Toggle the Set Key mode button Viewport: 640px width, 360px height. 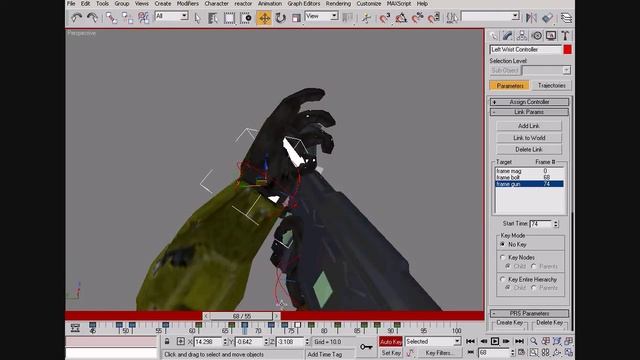pos(391,353)
